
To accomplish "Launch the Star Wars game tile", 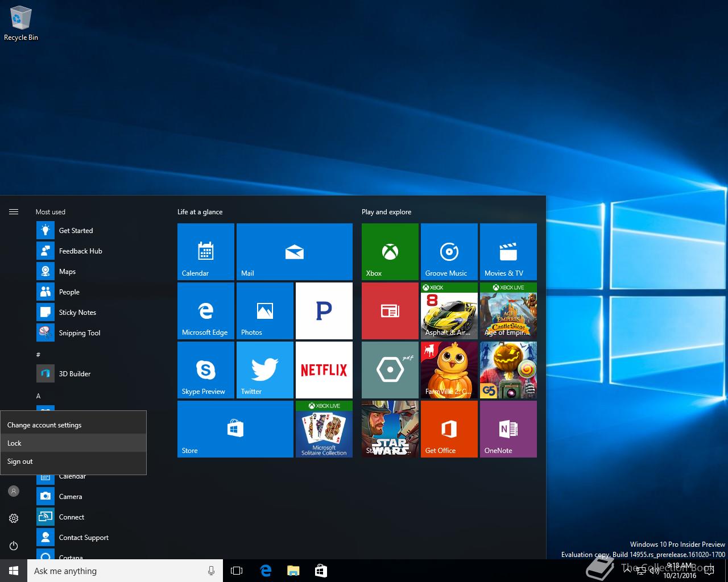I will 390,429.
